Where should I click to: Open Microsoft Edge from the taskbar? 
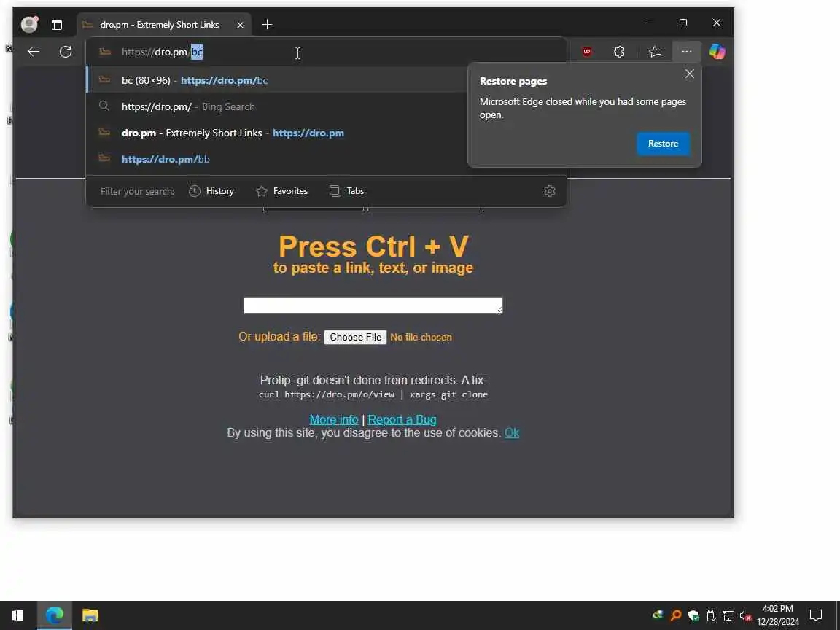[55, 615]
